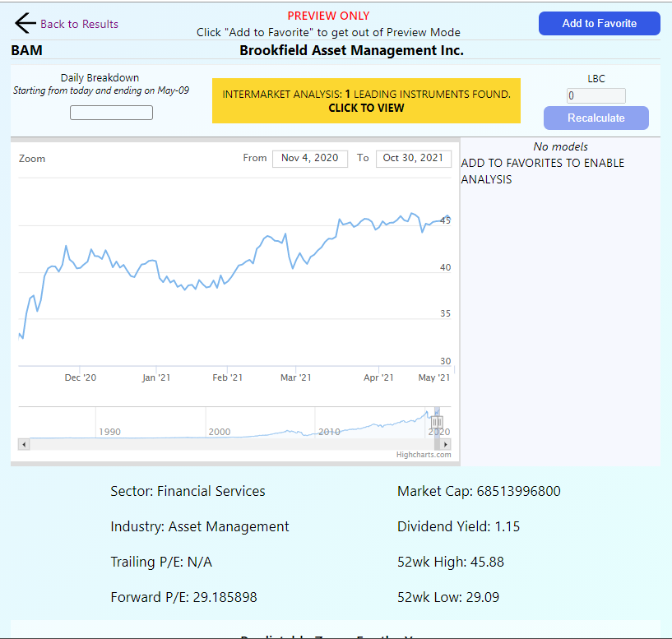Click the 35 price axis label

tap(445, 313)
